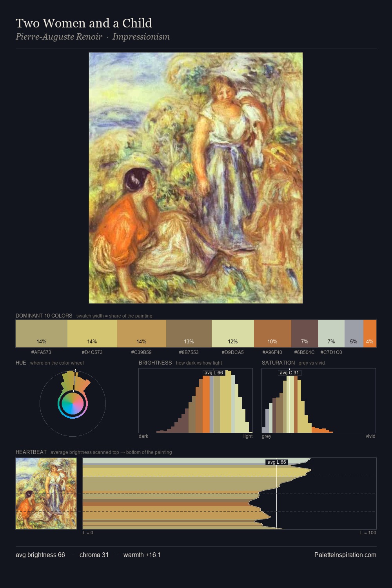Click the L = 0 axis label

88,533
